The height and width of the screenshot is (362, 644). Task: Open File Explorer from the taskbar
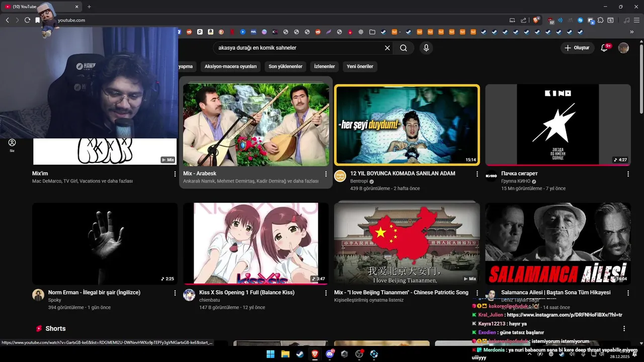[285, 354]
